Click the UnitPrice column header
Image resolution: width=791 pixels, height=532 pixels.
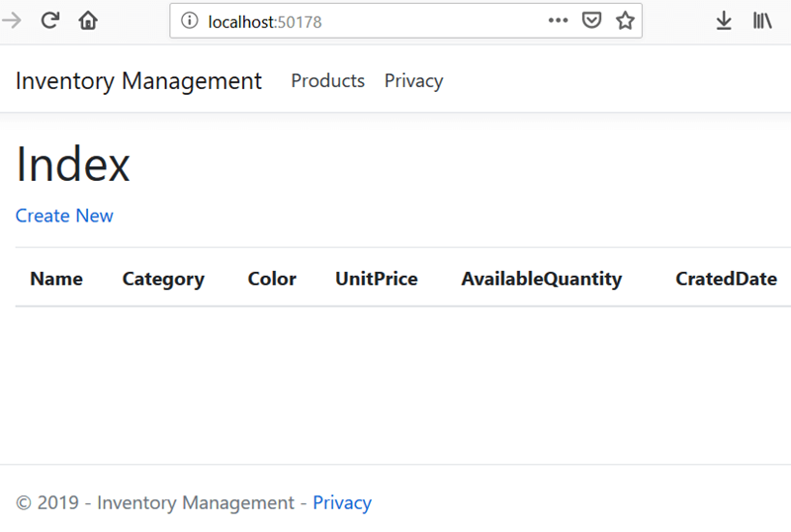[x=376, y=279]
